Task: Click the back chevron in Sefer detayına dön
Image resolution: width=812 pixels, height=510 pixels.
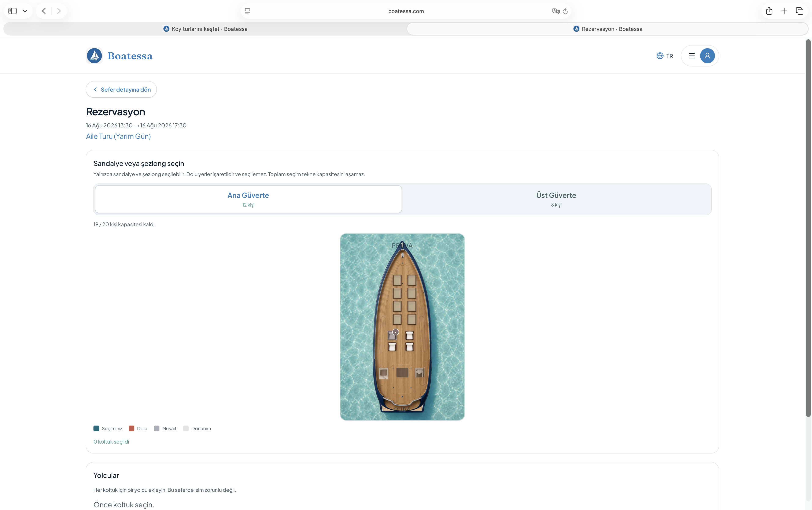Action: pos(95,89)
